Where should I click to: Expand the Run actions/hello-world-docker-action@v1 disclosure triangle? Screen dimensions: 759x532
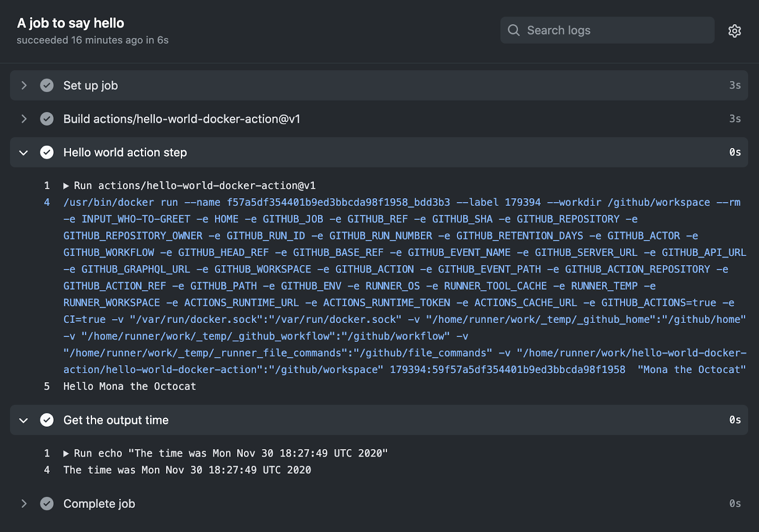pos(66,186)
